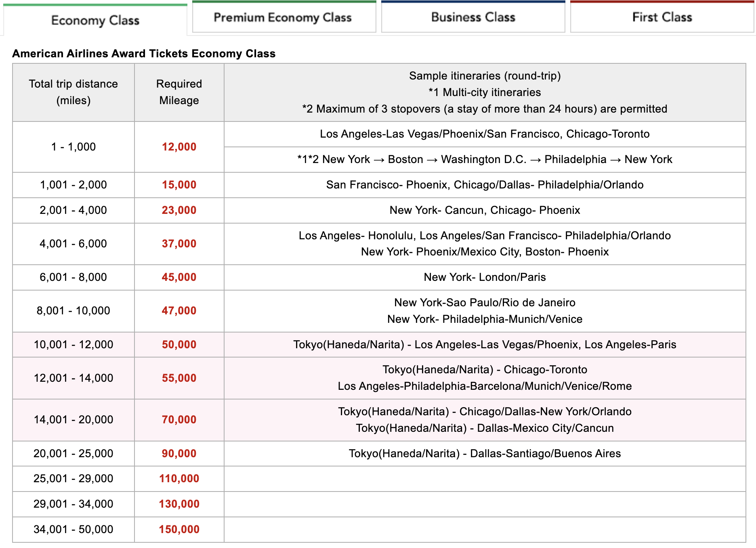The width and height of the screenshot is (756, 548).
Task: Click the 'San Francisco- Phoenix' itinerary cell
Action: click(485, 185)
